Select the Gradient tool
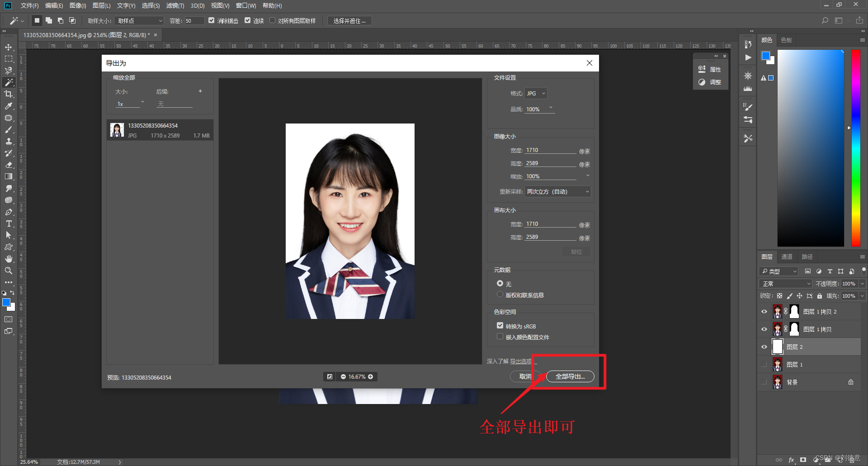The width and height of the screenshot is (868, 466). (9, 176)
